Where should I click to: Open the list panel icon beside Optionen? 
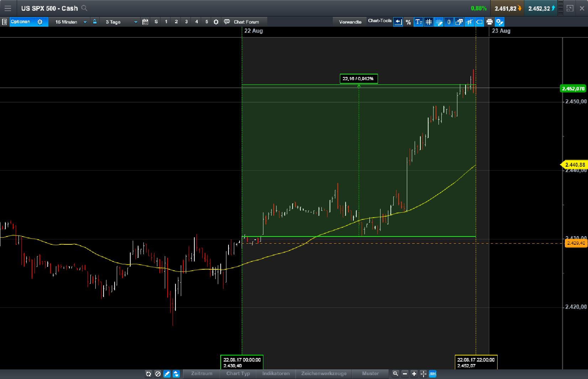(4, 22)
